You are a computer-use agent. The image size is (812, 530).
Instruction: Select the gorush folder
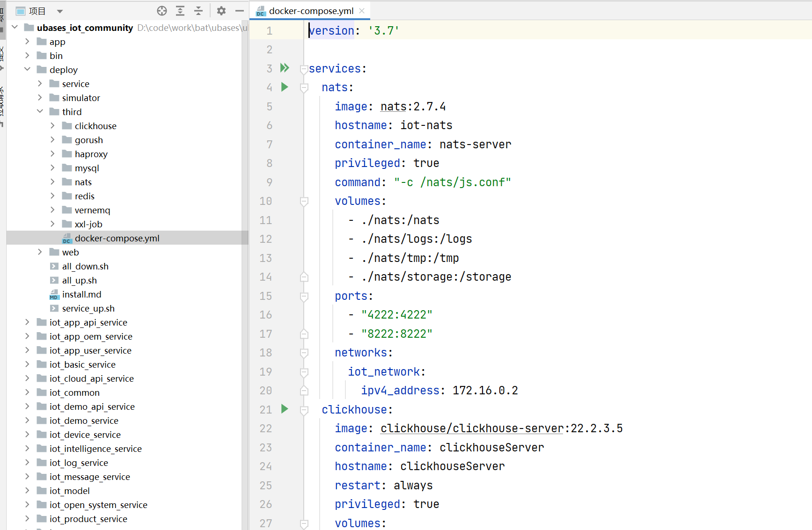pyautogui.click(x=88, y=140)
